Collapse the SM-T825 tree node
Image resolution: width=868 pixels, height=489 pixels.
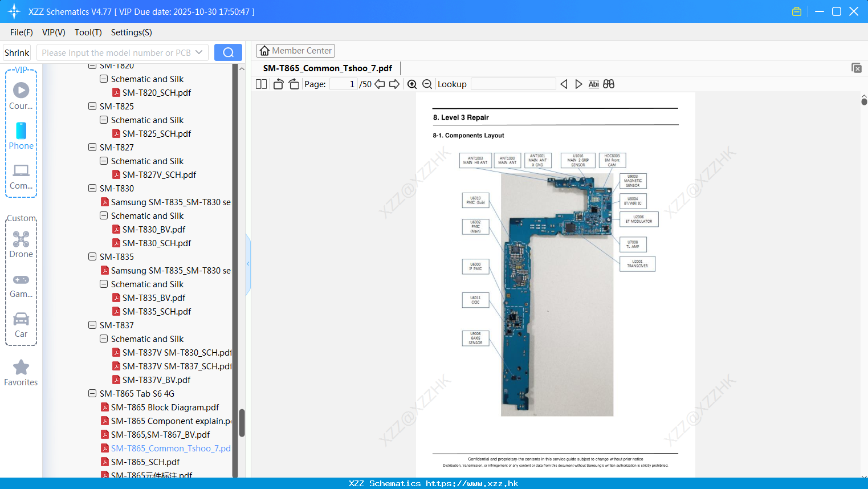point(92,106)
